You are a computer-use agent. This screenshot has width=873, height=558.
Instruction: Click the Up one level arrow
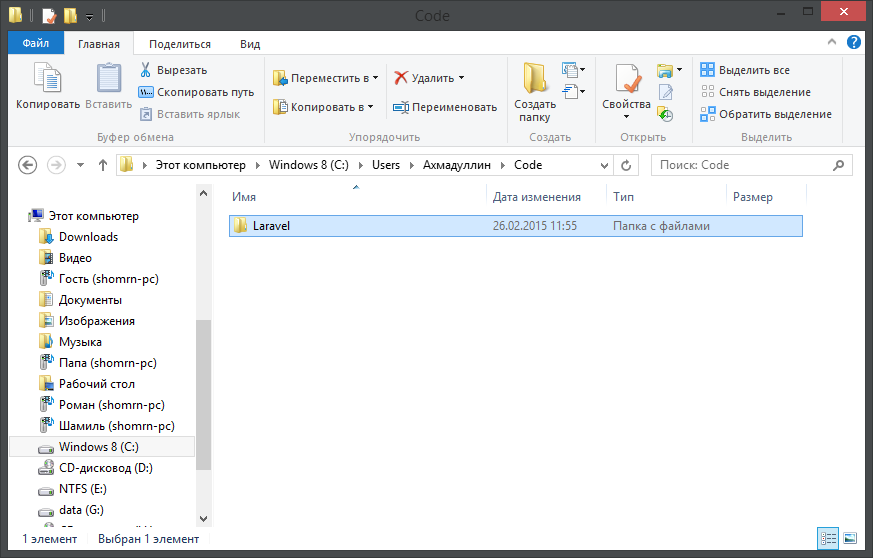point(102,165)
